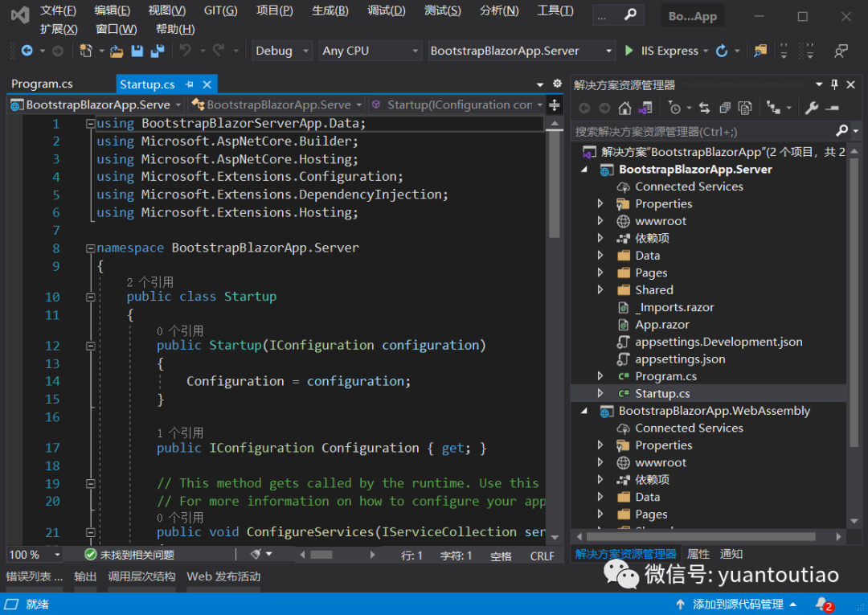Expand the Shared folder in Server project

[x=600, y=289]
